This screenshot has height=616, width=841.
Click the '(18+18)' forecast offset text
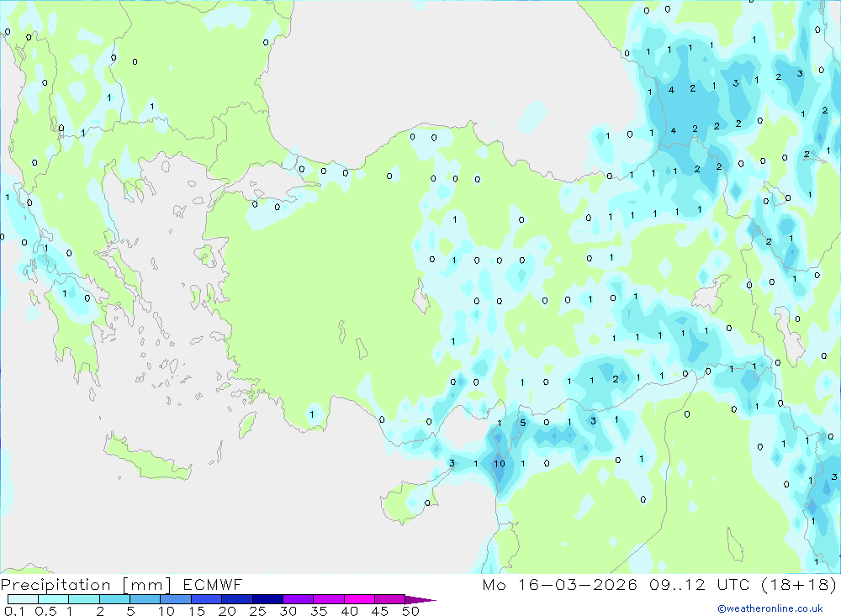(799, 585)
